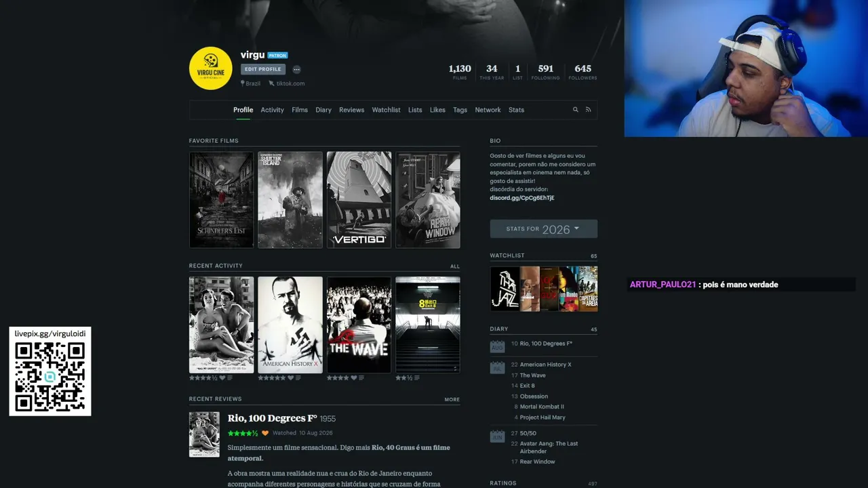
Task: Open the 1 List stat
Action: pos(518,72)
